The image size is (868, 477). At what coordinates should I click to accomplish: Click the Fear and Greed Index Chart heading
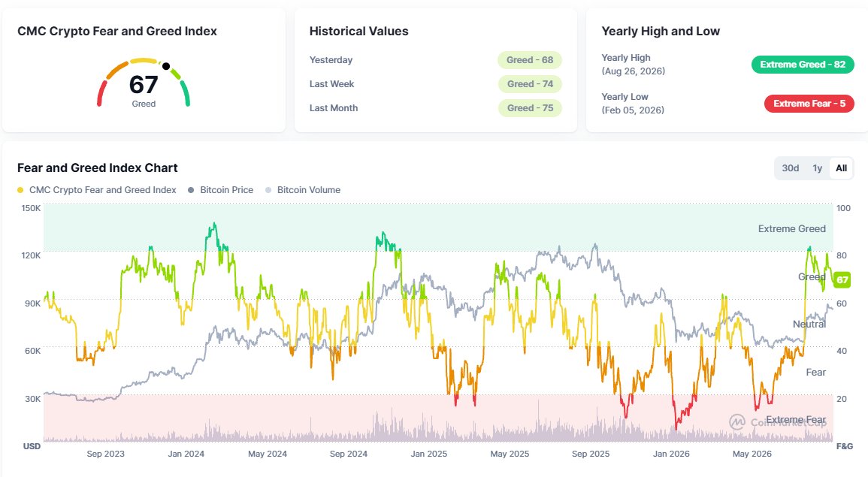point(98,168)
